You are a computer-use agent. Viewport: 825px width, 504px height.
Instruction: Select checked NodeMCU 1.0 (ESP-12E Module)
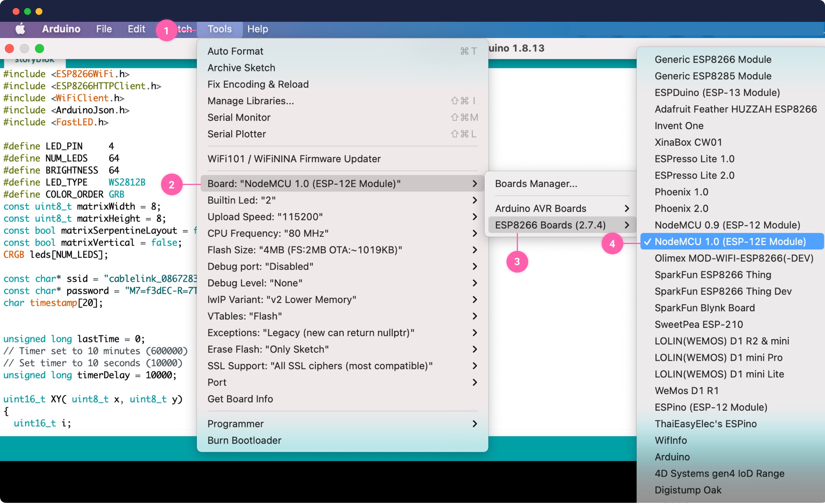[732, 242]
